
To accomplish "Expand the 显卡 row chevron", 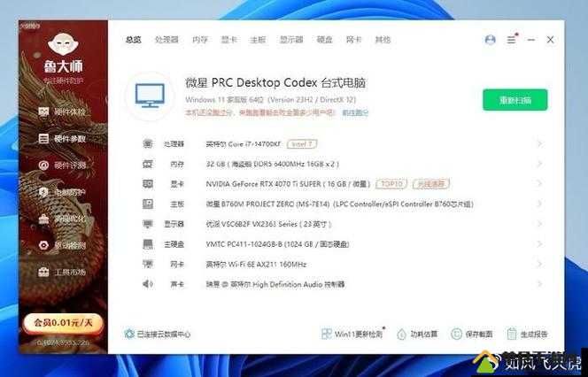I will (539, 183).
